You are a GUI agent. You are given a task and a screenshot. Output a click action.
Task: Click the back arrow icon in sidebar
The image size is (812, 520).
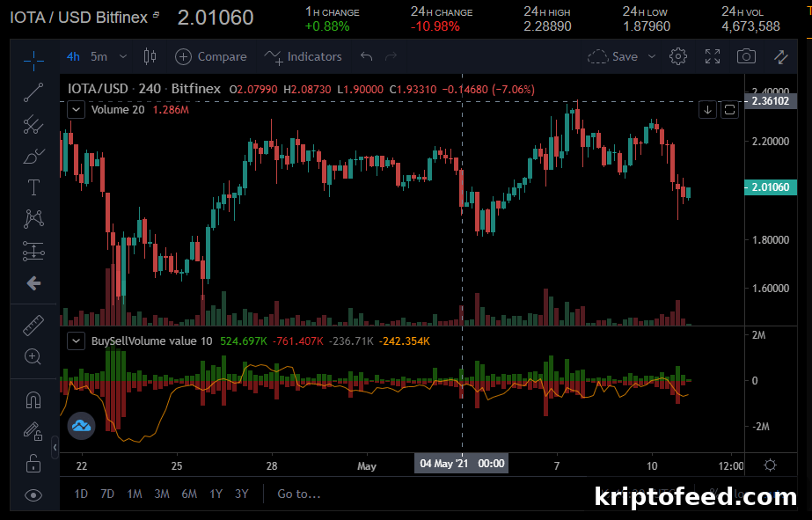[33, 282]
